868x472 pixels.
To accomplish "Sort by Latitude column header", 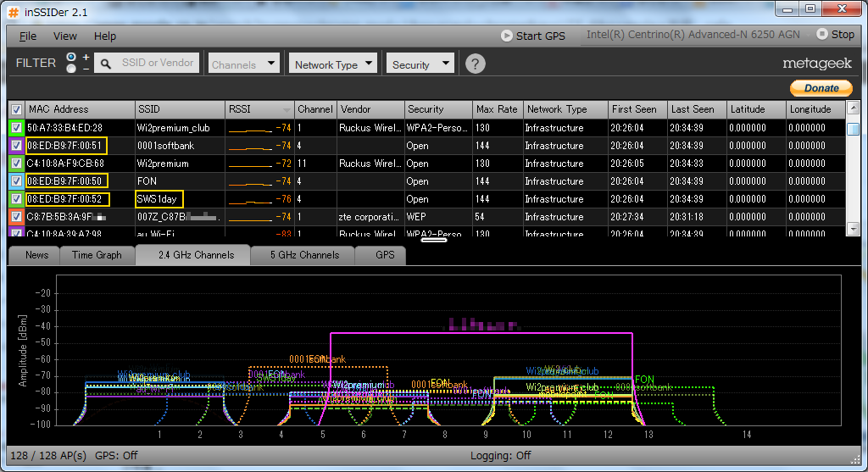I will pos(756,109).
